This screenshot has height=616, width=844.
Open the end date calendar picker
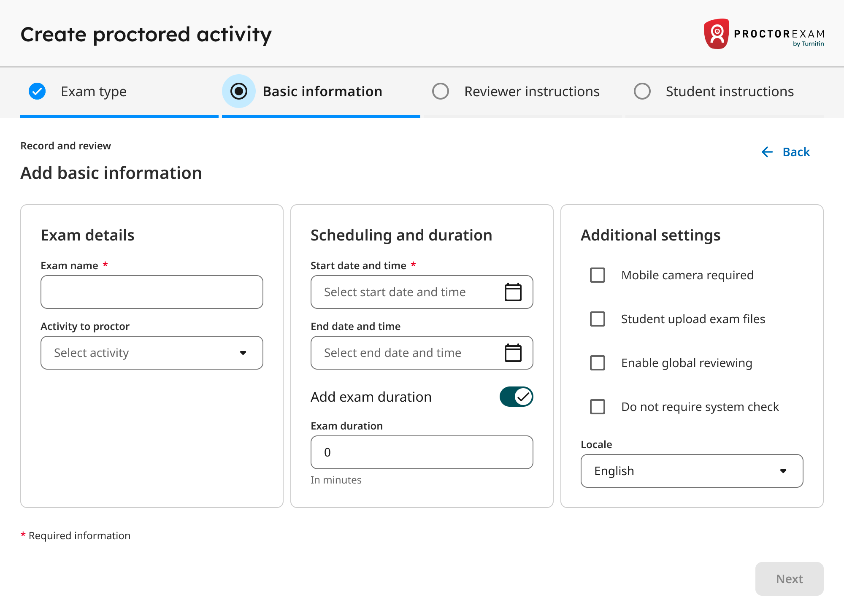pos(513,353)
